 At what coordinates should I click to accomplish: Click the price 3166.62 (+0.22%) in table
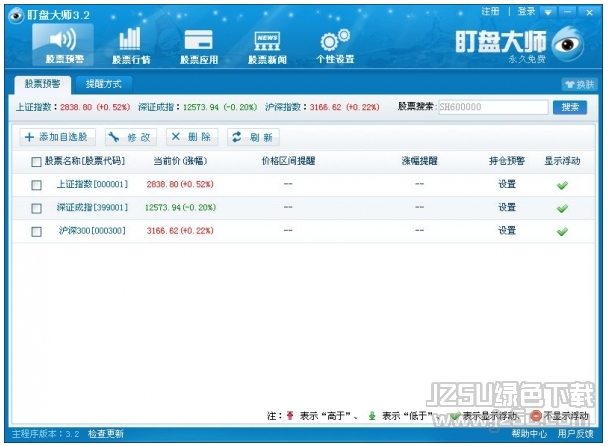click(180, 231)
